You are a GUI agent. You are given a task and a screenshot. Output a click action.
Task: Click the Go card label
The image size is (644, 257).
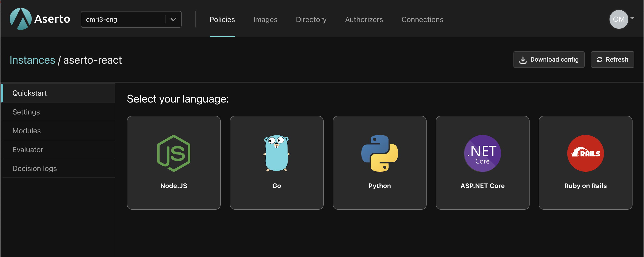point(276,186)
